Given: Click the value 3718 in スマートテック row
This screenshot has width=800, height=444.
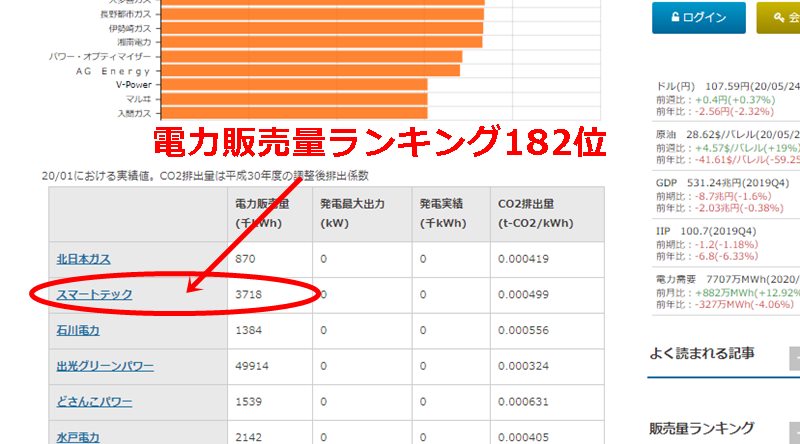Looking at the screenshot, I should click(248, 295).
